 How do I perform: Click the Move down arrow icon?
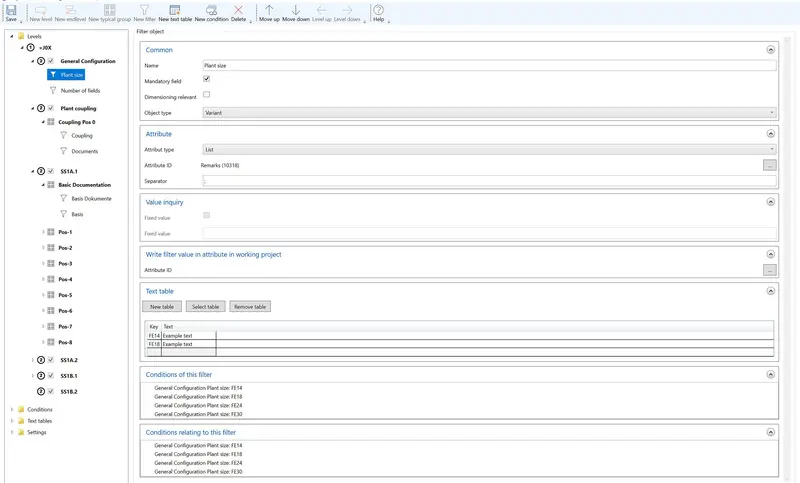[x=295, y=9]
